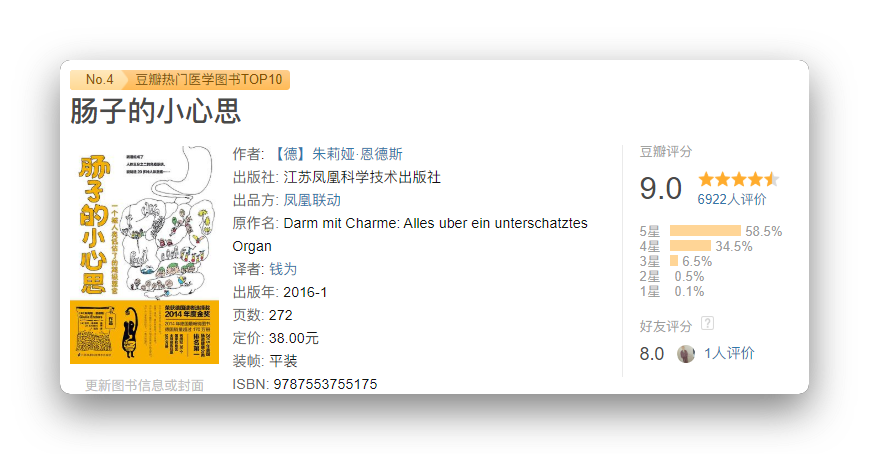The height and width of the screenshot is (454, 869).
Task: Open the book cover thumbnail image
Action: [144, 254]
